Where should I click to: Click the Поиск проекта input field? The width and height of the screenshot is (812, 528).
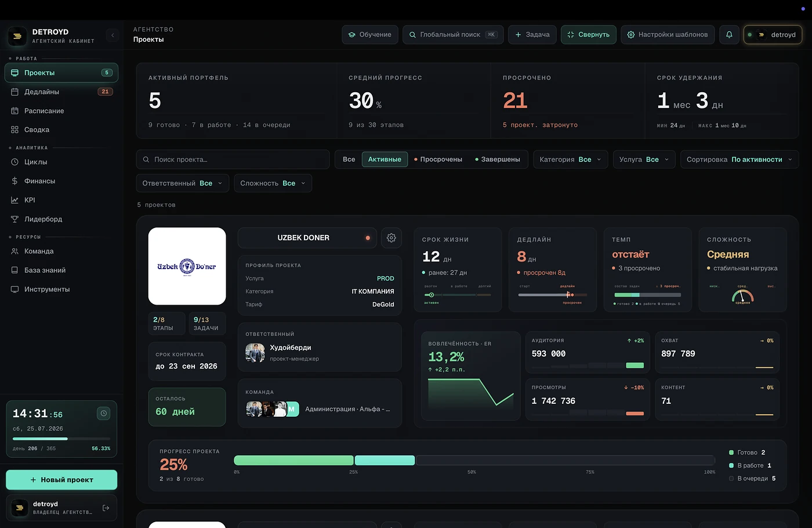pos(233,160)
